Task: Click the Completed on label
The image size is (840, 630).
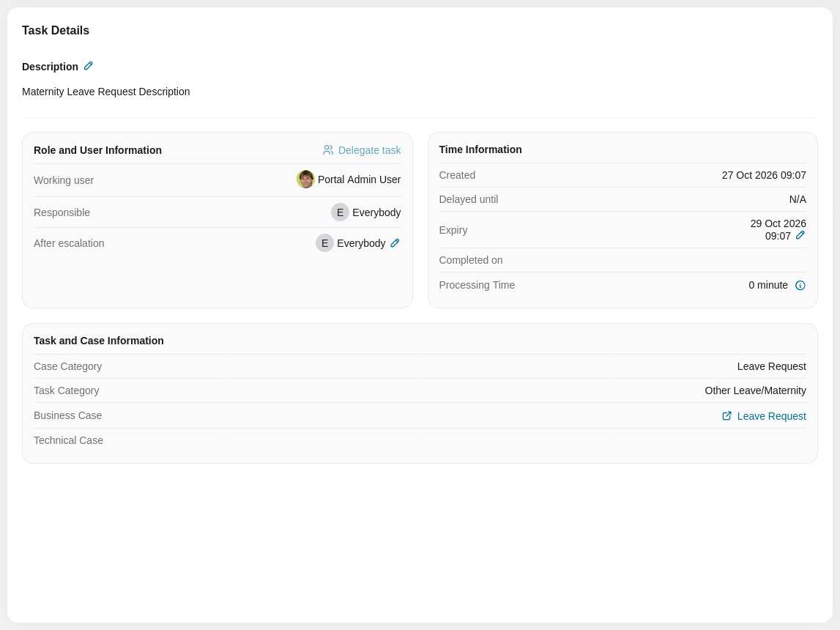Action: click(471, 260)
